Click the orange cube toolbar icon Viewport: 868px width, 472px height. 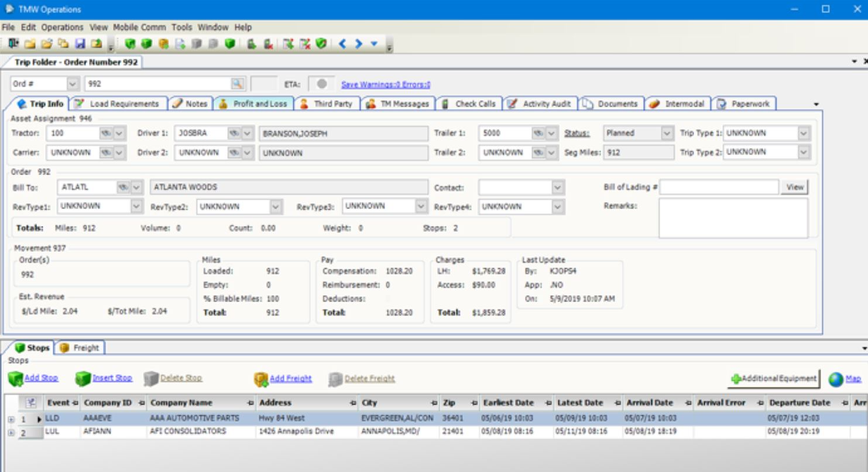(163, 44)
